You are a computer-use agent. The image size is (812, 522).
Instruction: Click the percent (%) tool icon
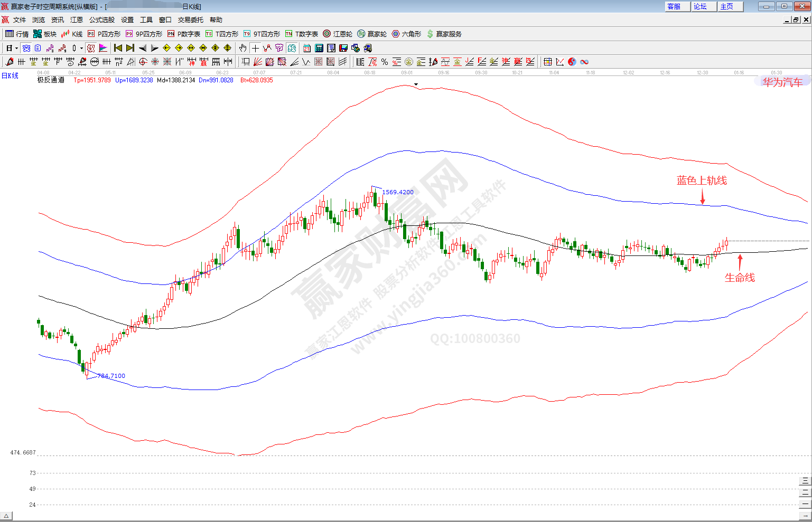pyautogui.click(x=385, y=62)
